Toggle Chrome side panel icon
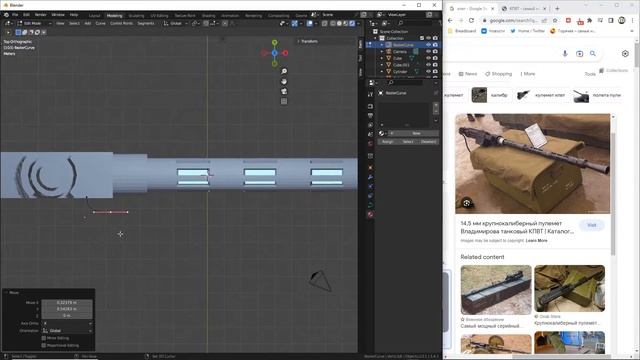Image resolution: width=640 pixels, height=360 pixels. (611, 20)
